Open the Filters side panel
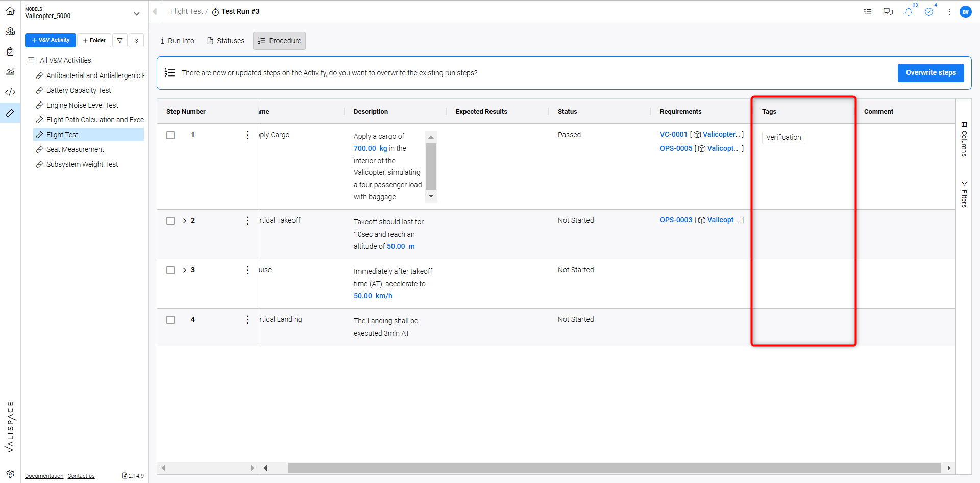Image resolution: width=980 pixels, height=483 pixels. click(x=964, y=194)
